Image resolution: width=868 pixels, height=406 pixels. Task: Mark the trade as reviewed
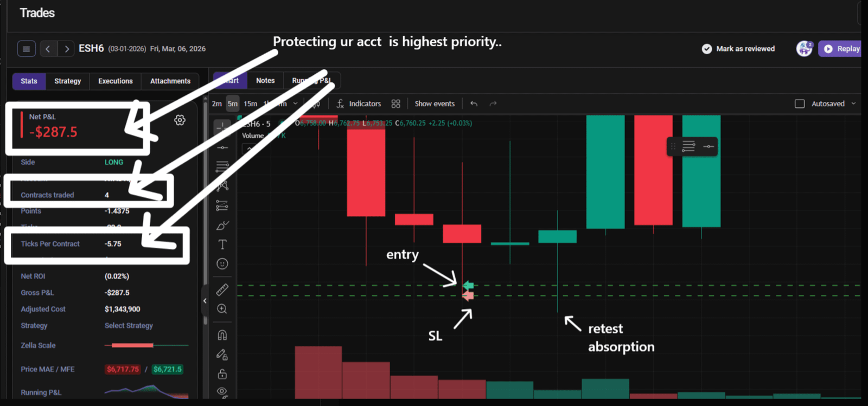[x=738, y=49]
